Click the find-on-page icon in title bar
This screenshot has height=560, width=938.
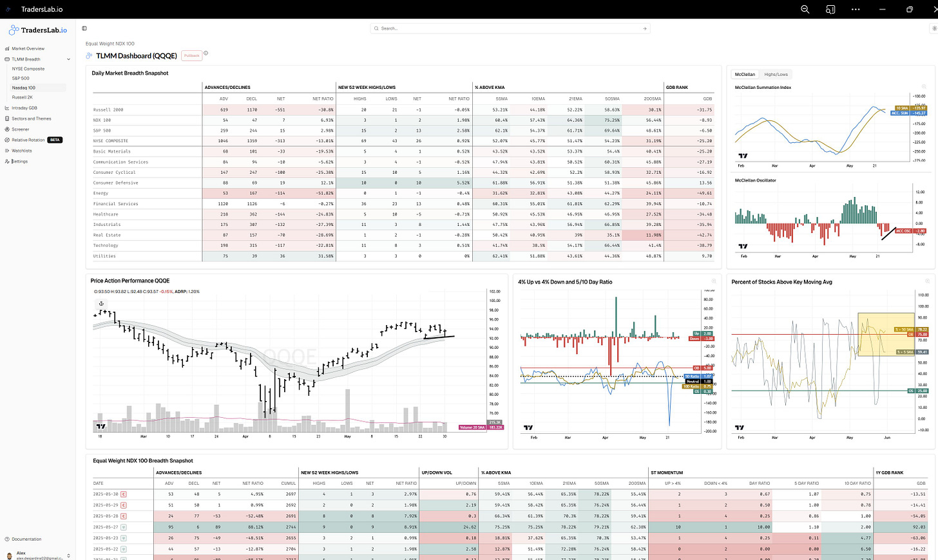tap(830, 9)
